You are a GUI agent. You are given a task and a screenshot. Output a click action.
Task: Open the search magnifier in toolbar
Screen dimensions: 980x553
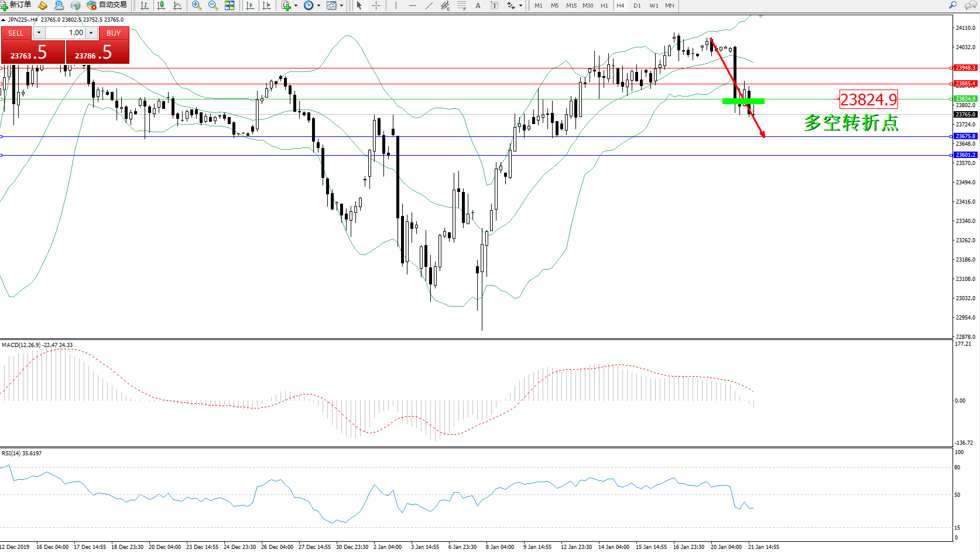click(x=953, y=5)
